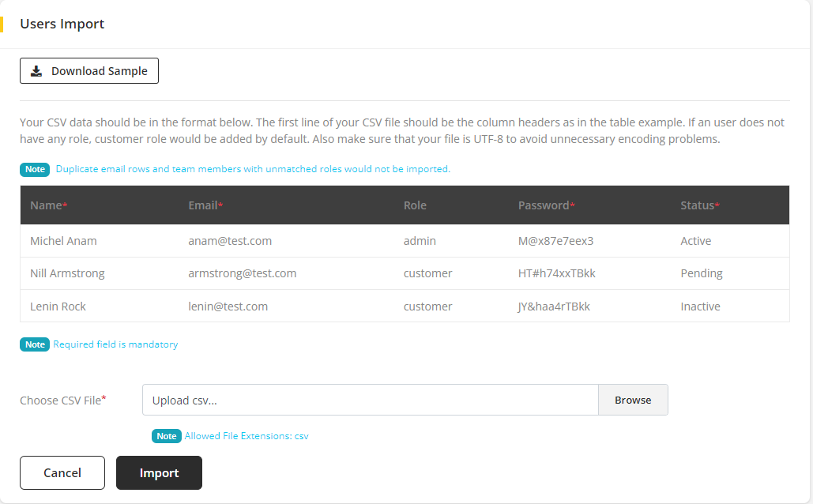The image size is (813, 504).
Task: Click the Upload csv input field
Action: click(370, 400)
